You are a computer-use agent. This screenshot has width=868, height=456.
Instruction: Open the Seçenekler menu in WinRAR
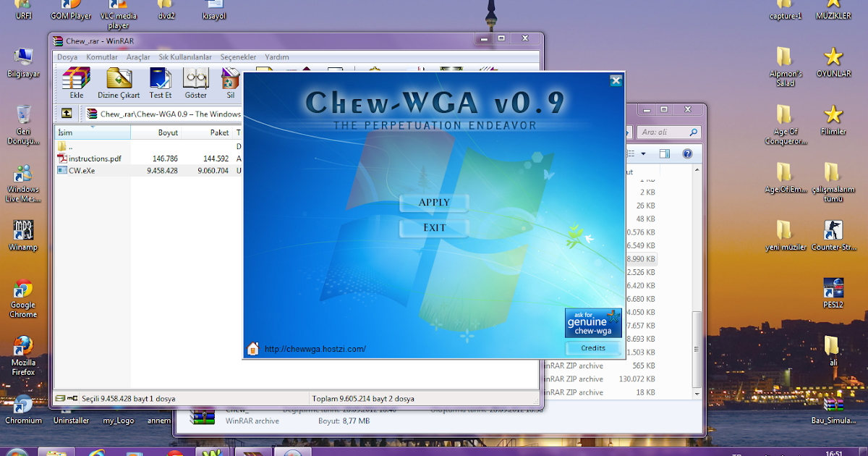coord(238,57)
